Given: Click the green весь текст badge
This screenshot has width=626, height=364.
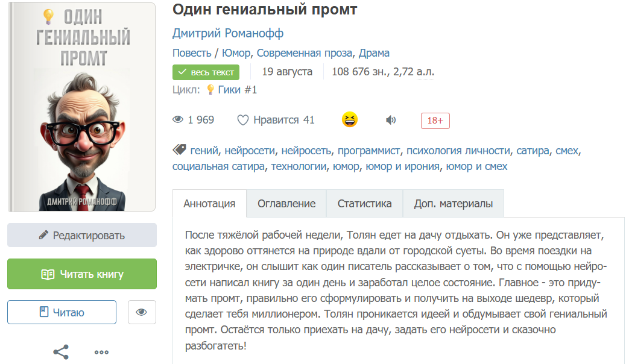Looking at the screenshot, I should pos(206,72).
